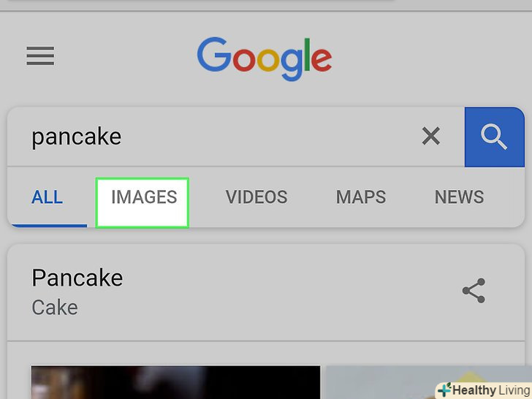Click empty search field area before X
This screenshot has width=532, height=399.
tap(278, 137)
